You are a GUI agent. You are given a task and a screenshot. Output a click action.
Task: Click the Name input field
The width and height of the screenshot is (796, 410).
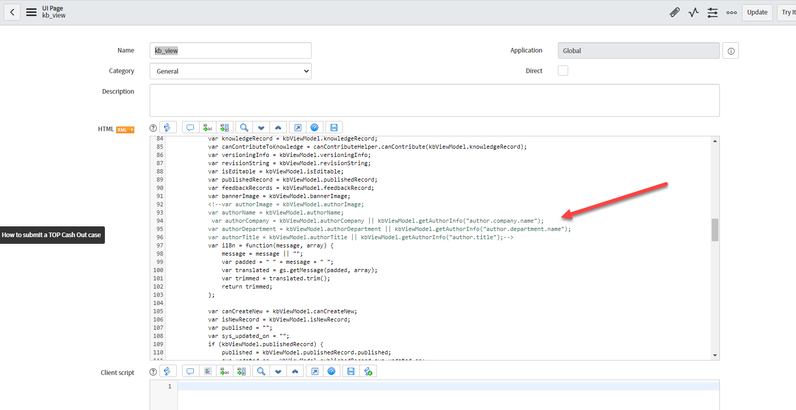coord(230,51)
